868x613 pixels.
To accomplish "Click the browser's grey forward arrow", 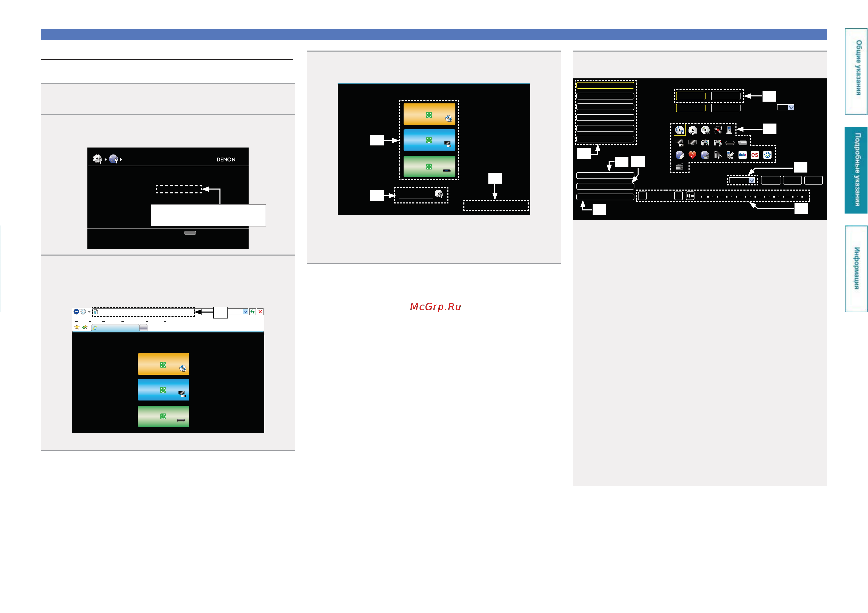I will 83,312.
